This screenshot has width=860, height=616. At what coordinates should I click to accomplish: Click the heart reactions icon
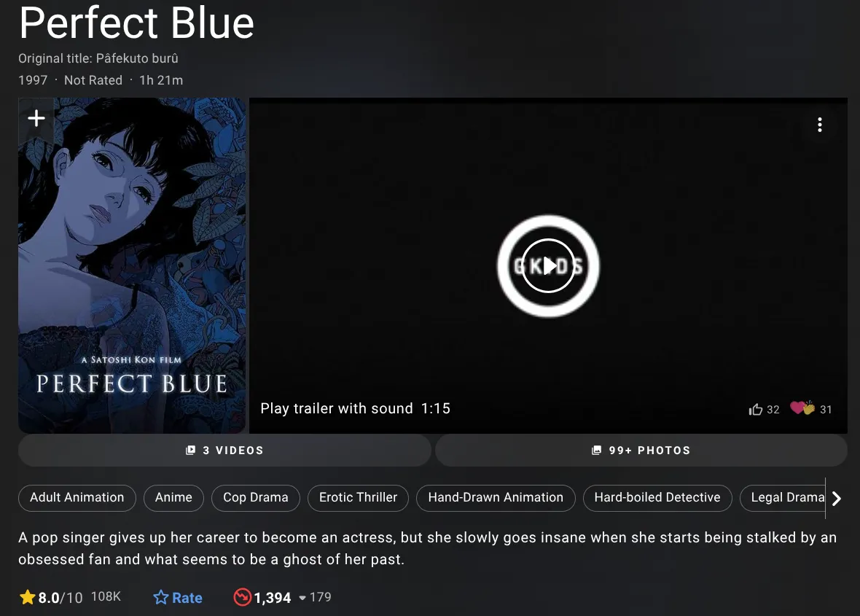(x=802, y=408)
